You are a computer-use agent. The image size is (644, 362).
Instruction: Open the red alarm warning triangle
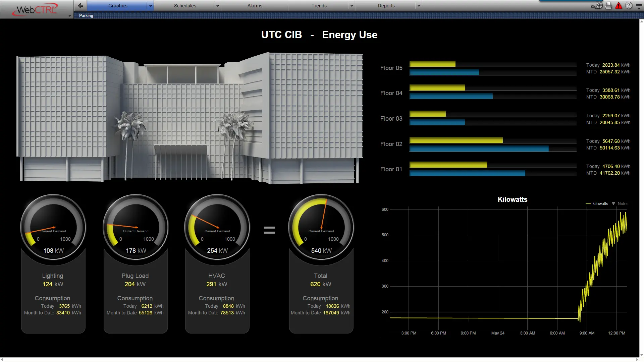pyautogui.click(x=619, y=6)
